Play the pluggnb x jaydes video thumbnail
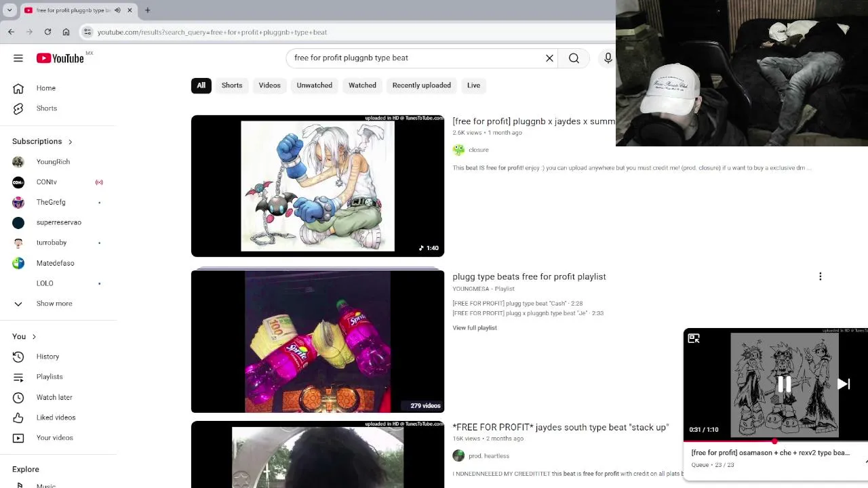The image size is (868, 488). (x=317, y=186)
